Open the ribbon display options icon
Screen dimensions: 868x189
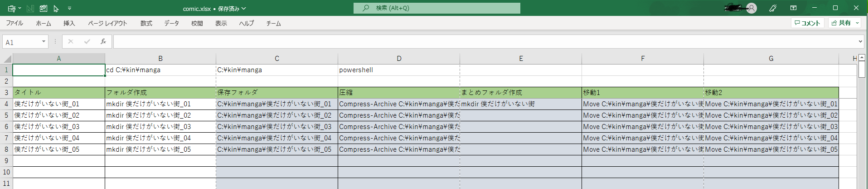point(793,8)
